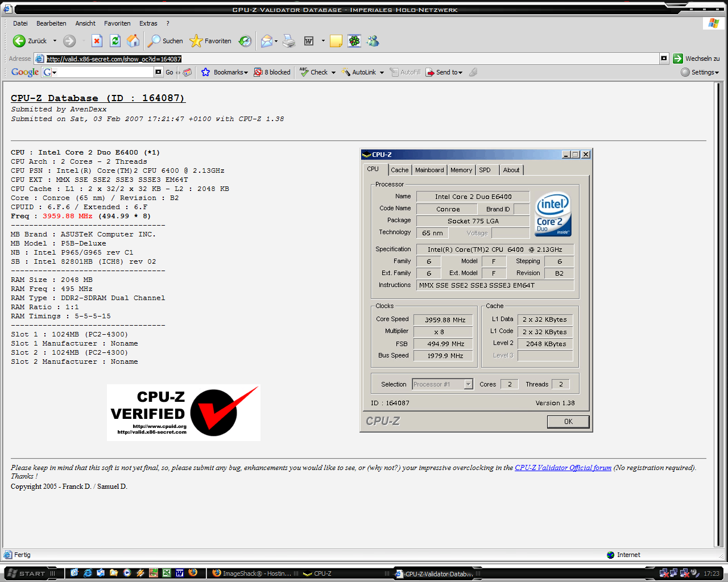This screenshot has width=728, height=582.
Task: Run spell Check on Google toolbar
Action: 313,72
